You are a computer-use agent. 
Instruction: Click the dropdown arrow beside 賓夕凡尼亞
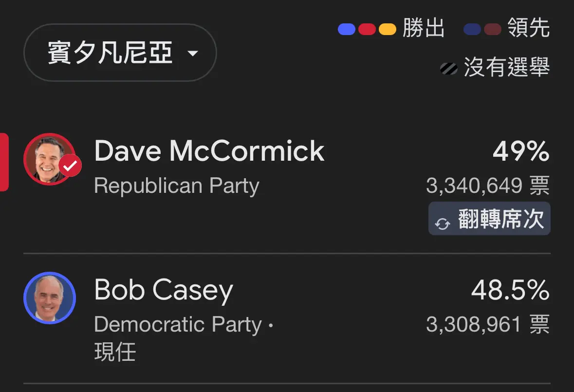[x=193, y=54]
